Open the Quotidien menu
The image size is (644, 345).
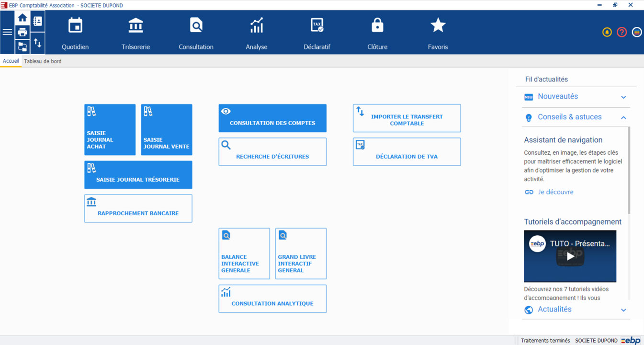pyautogui.click(x=75, y=33)
